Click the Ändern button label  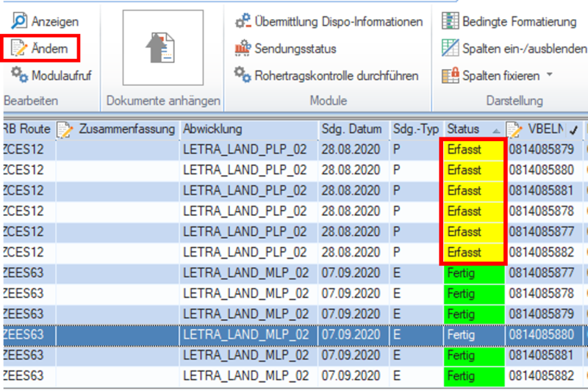[49, 49]
